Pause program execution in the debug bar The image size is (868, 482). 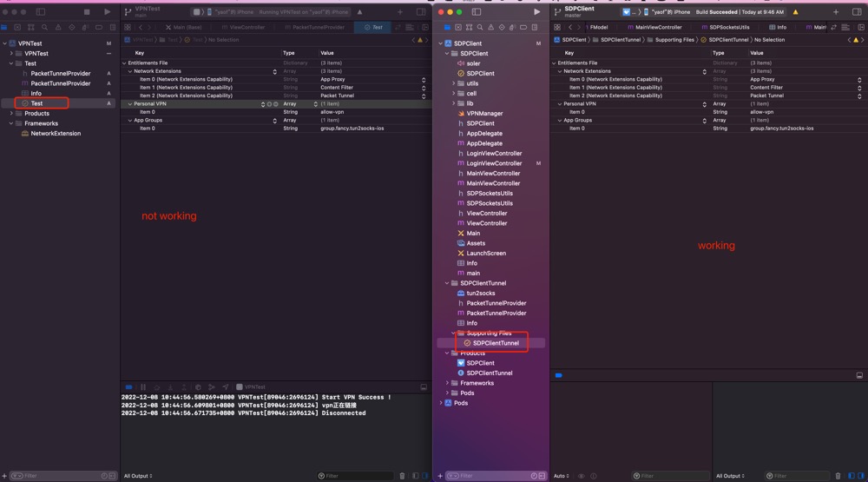click(142, 387)
